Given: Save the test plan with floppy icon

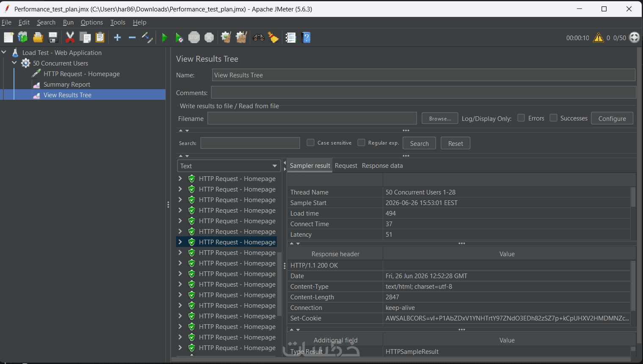Looking at the screenshot, I should click(53, 38).
